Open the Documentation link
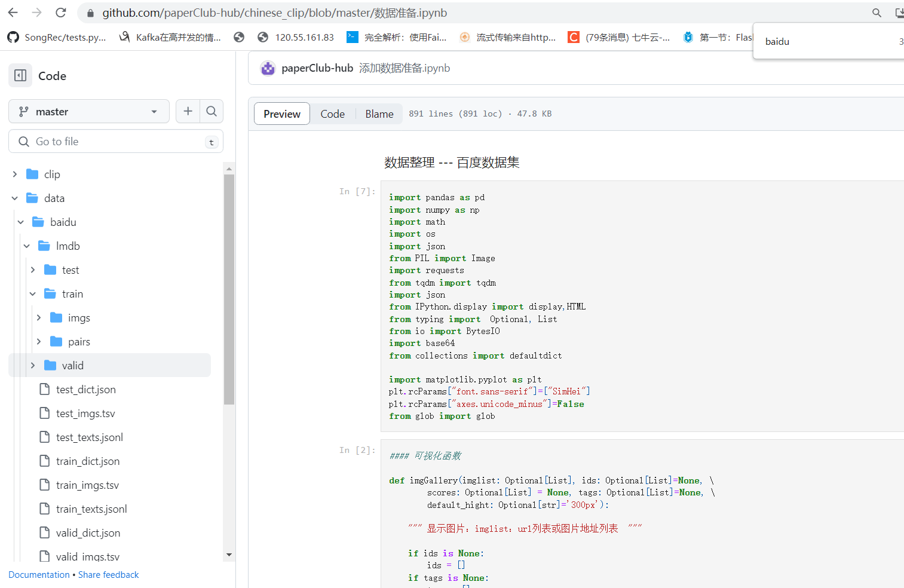Viewport: 904px width, 588px height. click(39, 574)
